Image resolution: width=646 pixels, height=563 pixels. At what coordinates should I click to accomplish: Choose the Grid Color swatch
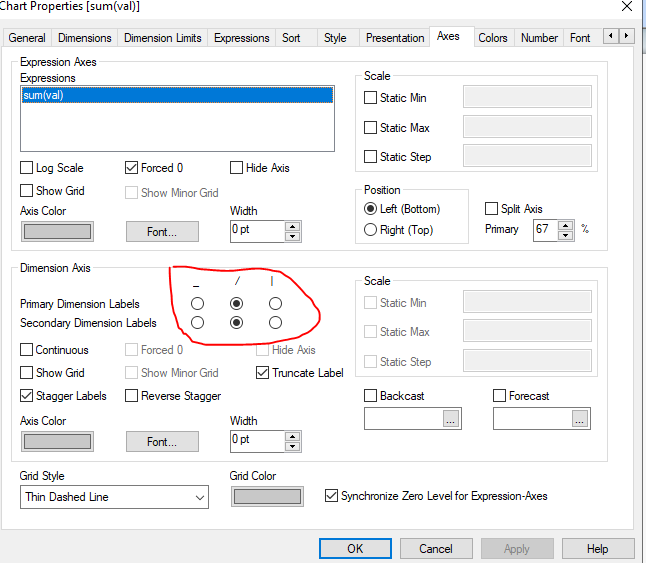click(x=267, y=496)
